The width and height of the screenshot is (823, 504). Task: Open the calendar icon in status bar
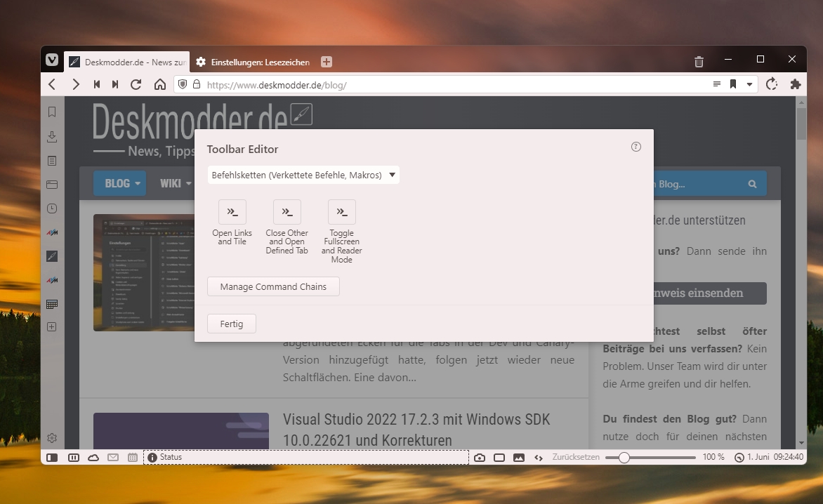coord(133,458)
